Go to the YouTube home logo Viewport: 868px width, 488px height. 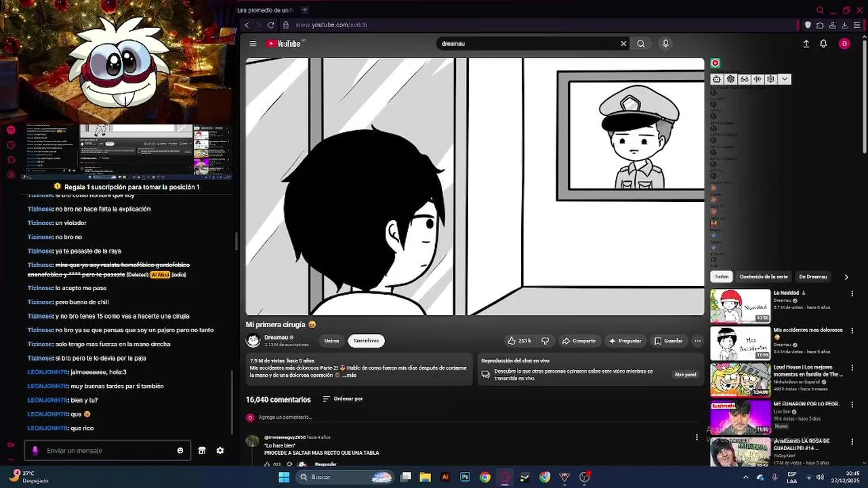click(x=283, y=43)
